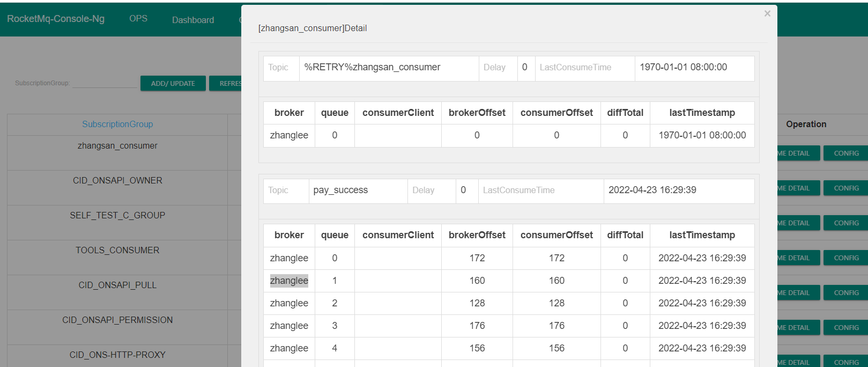
Task: Click CONFIG button for SELF_TEST_C_GROUP row
Action: click(x=846, y=223)
